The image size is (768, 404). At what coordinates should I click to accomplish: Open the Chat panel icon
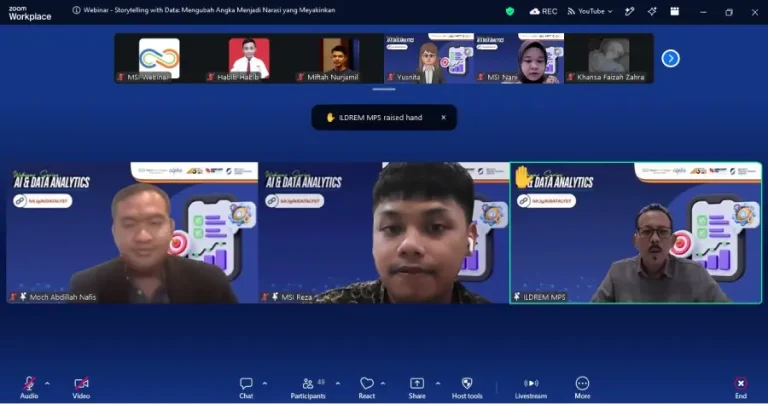(x=246, y=387)
